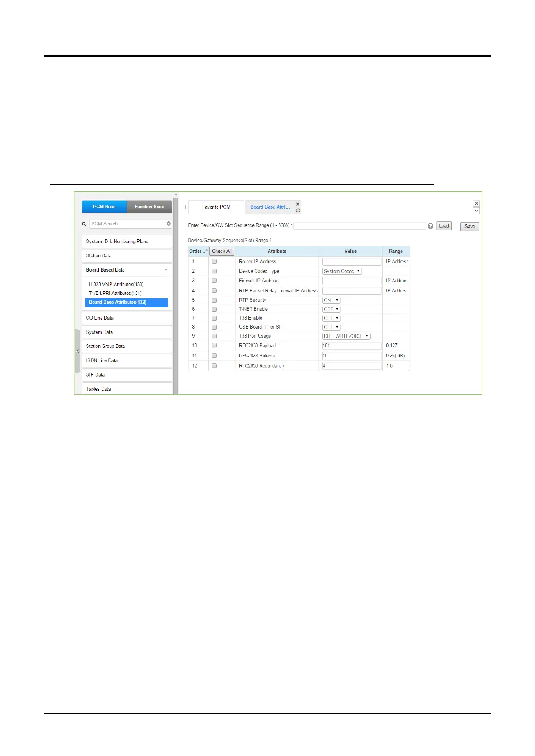Tick the T-NET Enable checkbox
Screen dimensions: 535x756
point(214,309)
